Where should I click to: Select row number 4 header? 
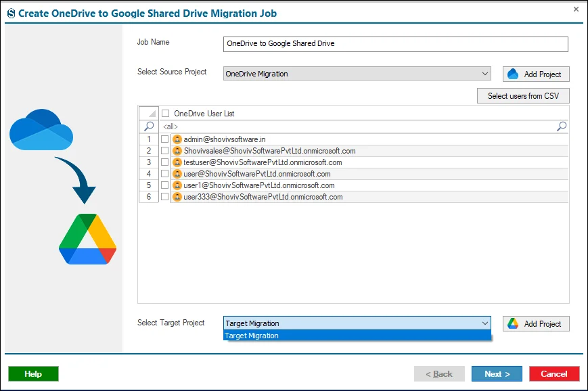click(x=149, y=174)
